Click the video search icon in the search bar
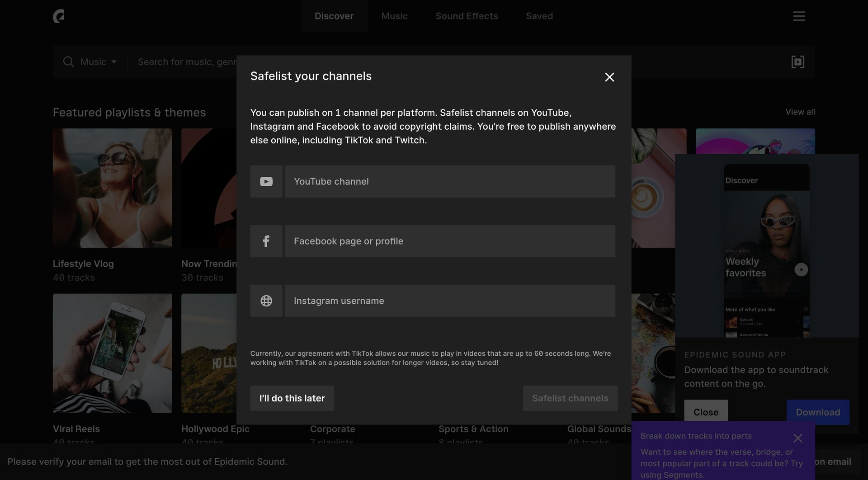 (798, 61)
